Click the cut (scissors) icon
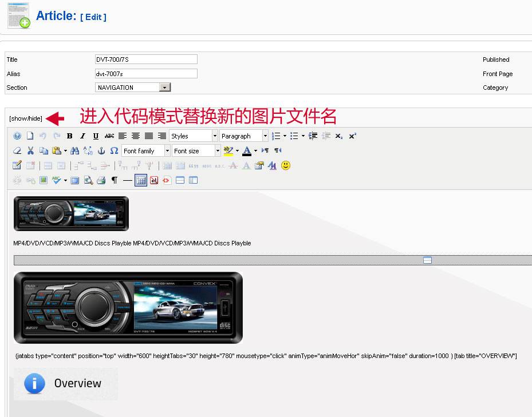The image size is (532, 417). click(30, 150)
